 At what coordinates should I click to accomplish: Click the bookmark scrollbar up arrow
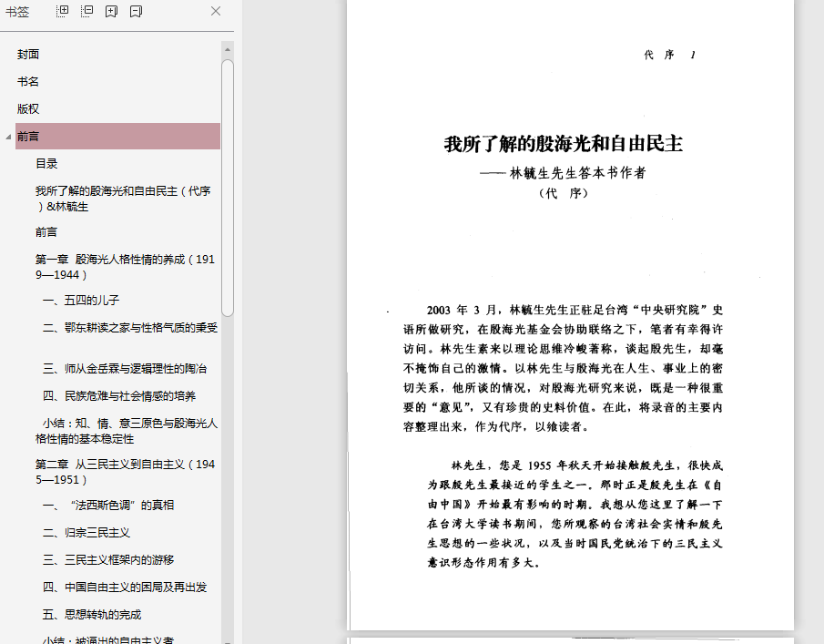click(228, 49)
